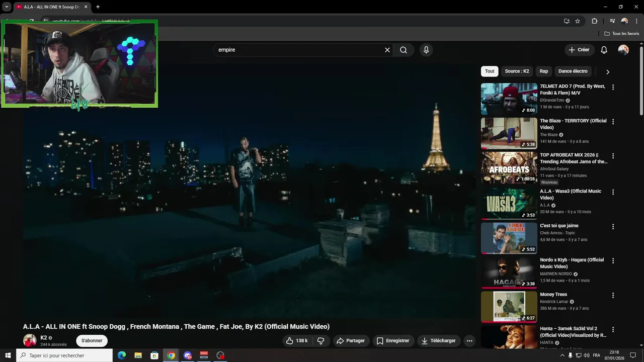Open the Windows action center
Screen dimensions: 644x362
(633, 355)
